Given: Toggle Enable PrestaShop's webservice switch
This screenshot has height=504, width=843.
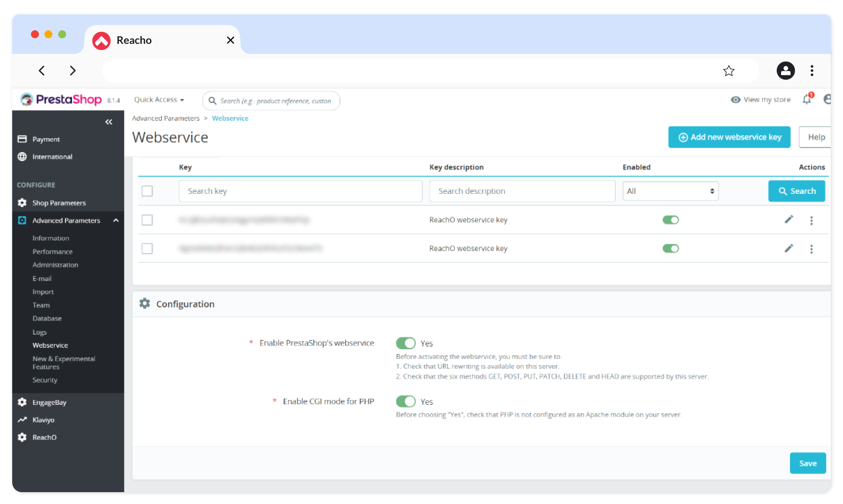Looking at the screenshot, I should 405,343.
